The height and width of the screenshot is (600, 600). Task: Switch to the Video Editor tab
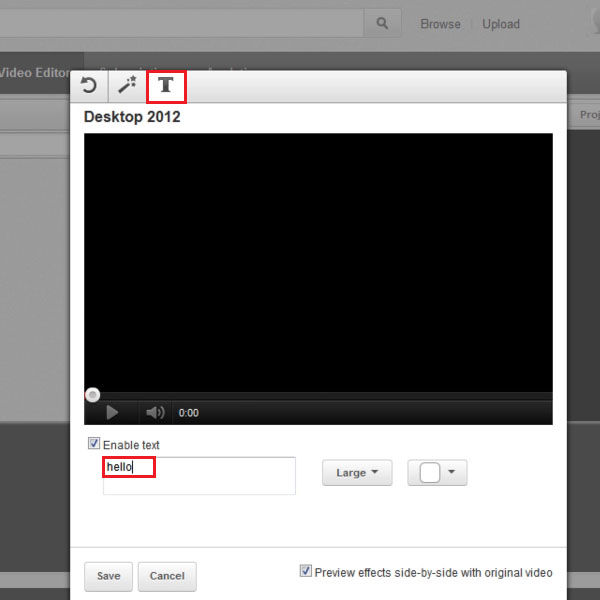pyautogui.click(x=35, y=73)
